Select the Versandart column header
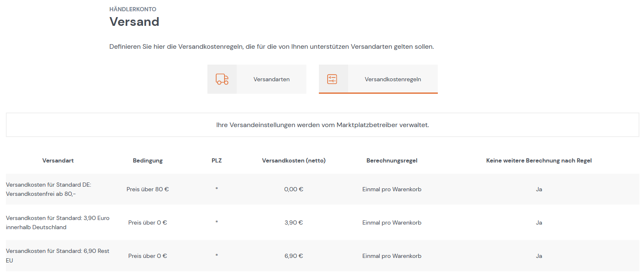 (x=58, y=160)
